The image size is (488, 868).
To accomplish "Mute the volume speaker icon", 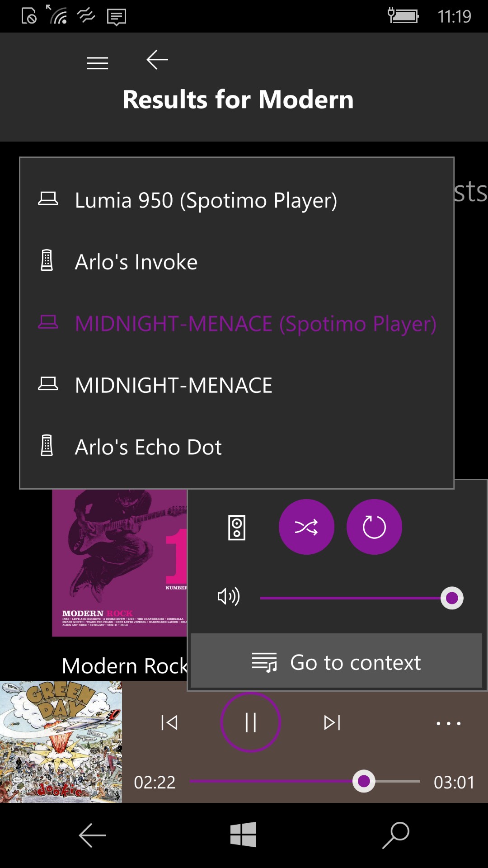I will [x=228, y=597].
